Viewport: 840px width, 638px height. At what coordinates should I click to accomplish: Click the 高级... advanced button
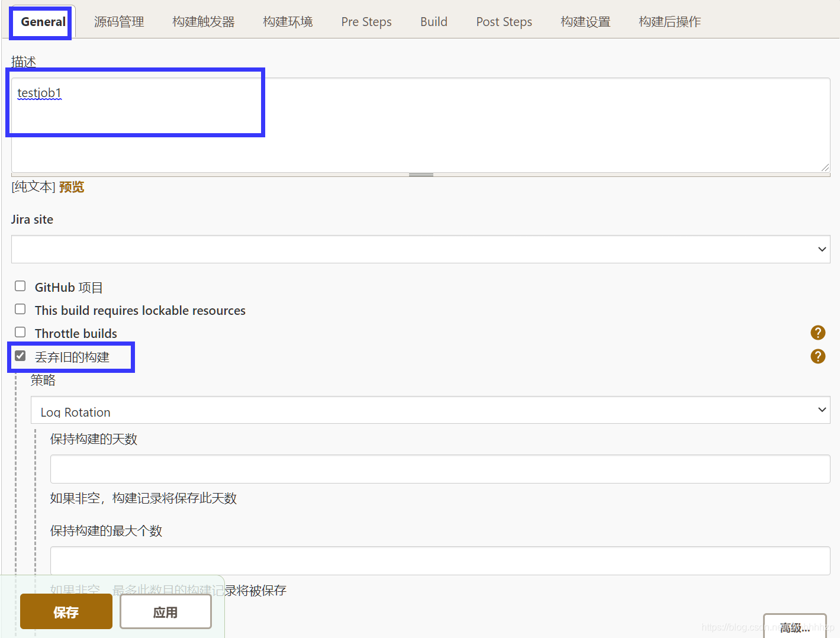[x=794, y=627]
